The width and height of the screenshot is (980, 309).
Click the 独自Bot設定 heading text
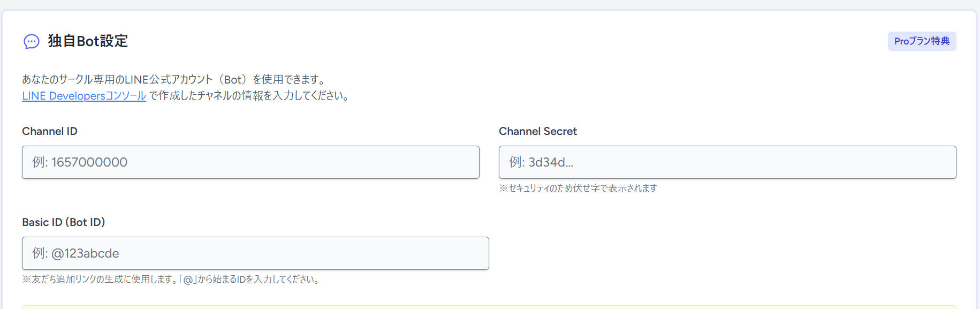[x=88, y=41]
